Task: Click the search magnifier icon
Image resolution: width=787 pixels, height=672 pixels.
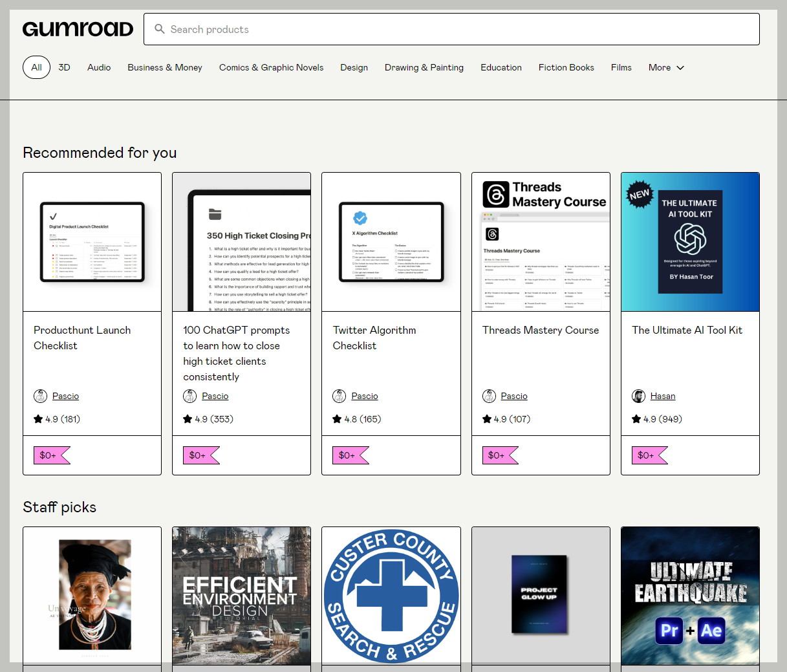Action: [x=160, y=29]
